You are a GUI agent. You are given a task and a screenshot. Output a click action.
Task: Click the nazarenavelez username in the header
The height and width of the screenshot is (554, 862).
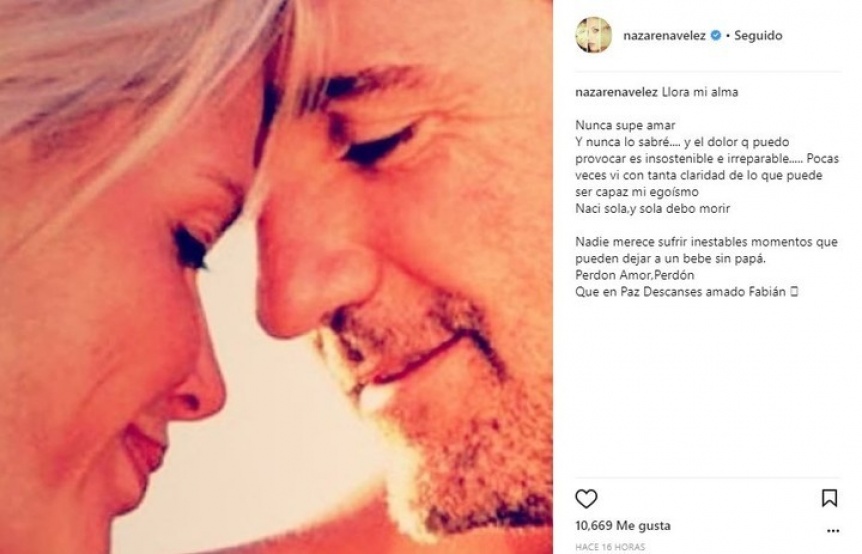click(x=664, y=35)
